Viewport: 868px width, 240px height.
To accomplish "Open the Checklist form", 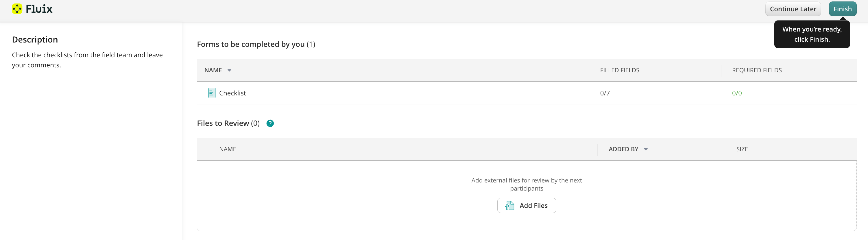I will 232,93.
